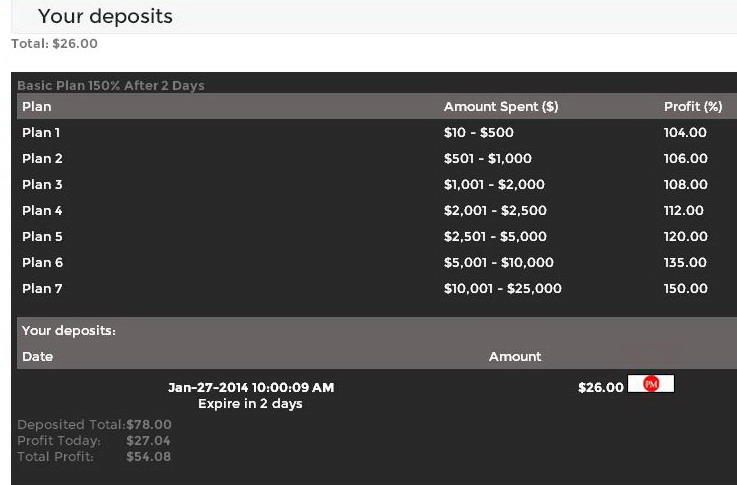Image resolution: width=737 pixels, height=485 pixels.
Task: Select the Plan 2 row label
Action: 42,158
